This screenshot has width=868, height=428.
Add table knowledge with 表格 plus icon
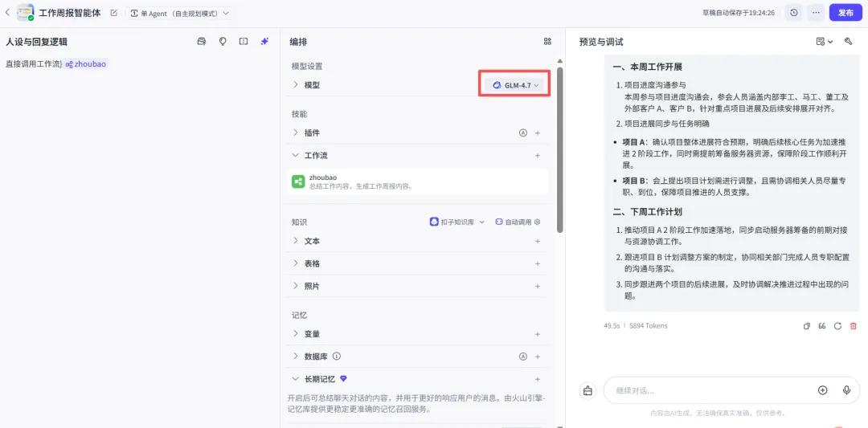click(x=538, y=263)
